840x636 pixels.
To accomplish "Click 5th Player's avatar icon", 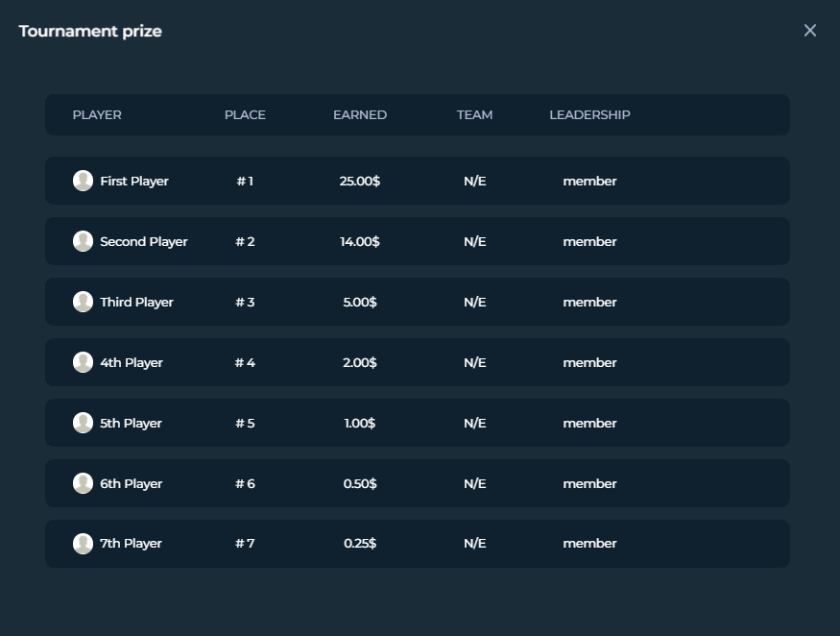I will [x=83, y=423].
